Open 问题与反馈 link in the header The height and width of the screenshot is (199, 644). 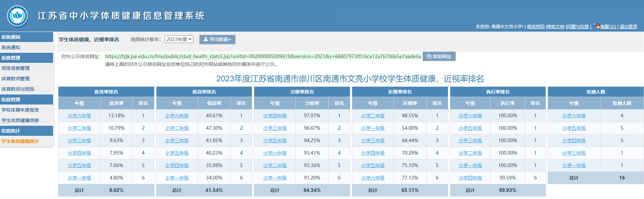coord(578,27)
